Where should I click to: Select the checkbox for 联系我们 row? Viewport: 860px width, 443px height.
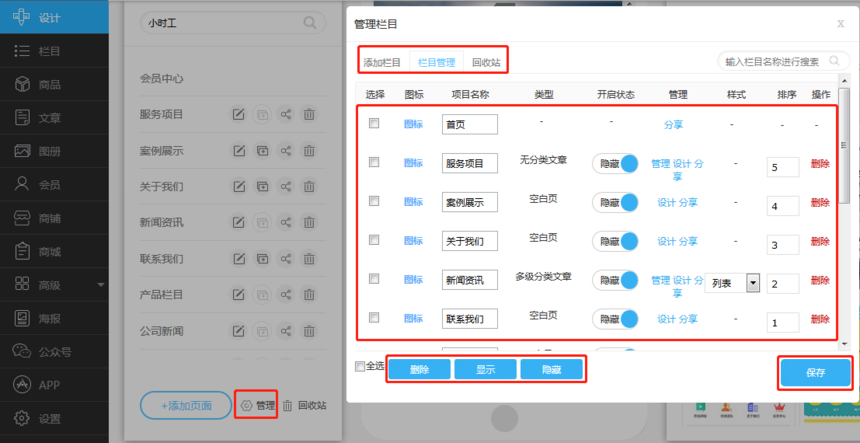click(x=374, y=317)
